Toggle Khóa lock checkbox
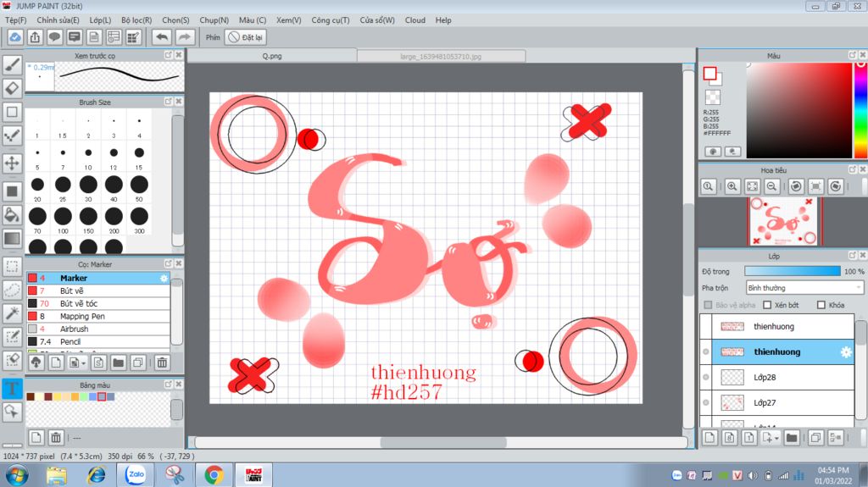This screenshot has height=487, width=868. [x=821, y=305]
